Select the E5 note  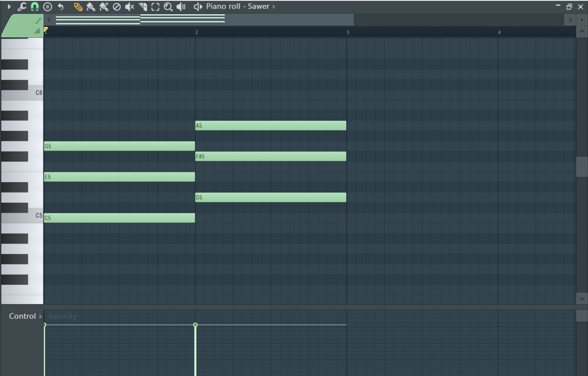pyautogui.click(x=119, y=177)
